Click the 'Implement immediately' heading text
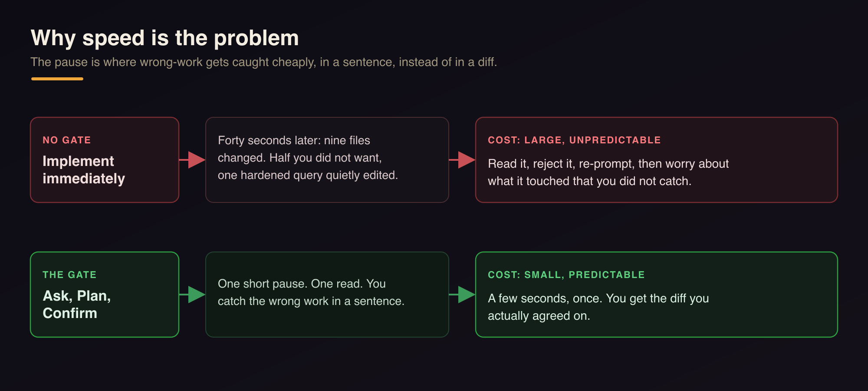The width and height of the screenshot is (868, 391). coord(84,170)
